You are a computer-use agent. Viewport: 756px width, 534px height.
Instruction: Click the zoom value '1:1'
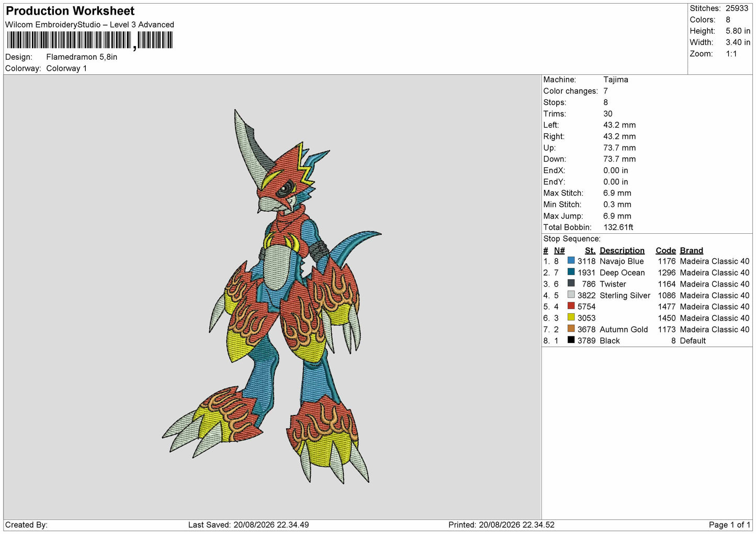click(731, 54)
